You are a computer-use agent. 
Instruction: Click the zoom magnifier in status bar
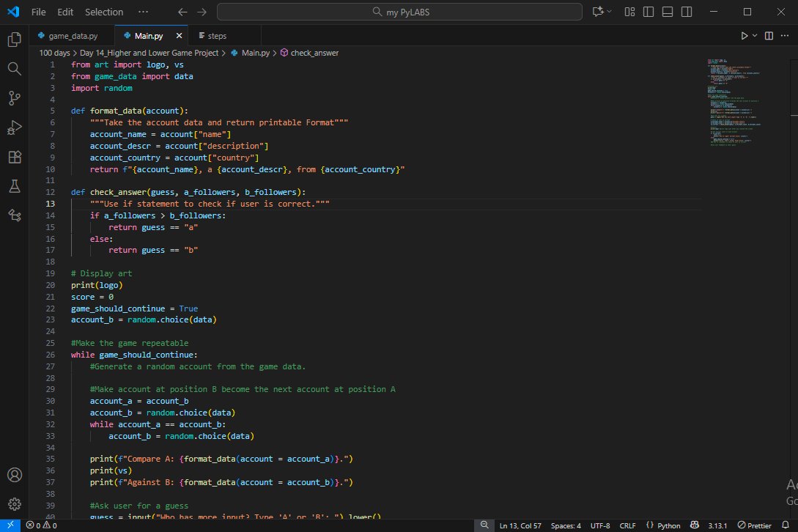pos(484,525)
